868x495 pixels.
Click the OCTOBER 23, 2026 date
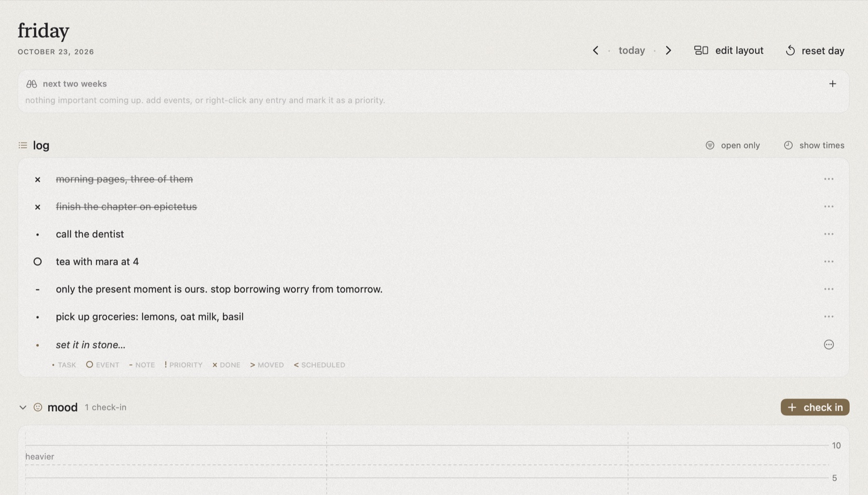tap(56, 52)
